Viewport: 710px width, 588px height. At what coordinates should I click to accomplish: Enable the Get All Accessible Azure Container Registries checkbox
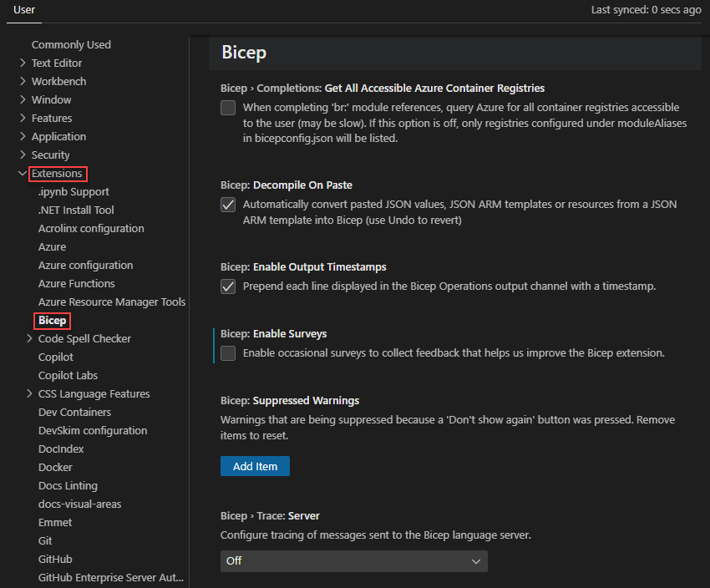click(228, 108)
